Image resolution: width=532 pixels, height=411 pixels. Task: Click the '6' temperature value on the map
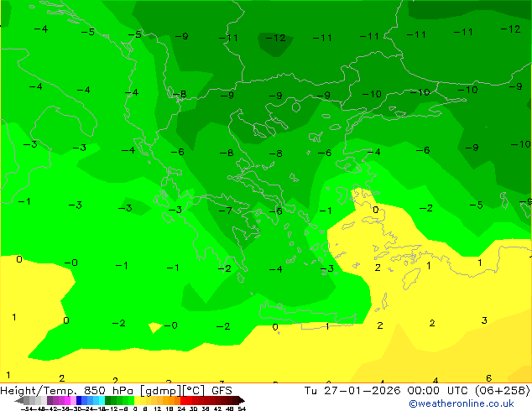click(x=488, y=377)
